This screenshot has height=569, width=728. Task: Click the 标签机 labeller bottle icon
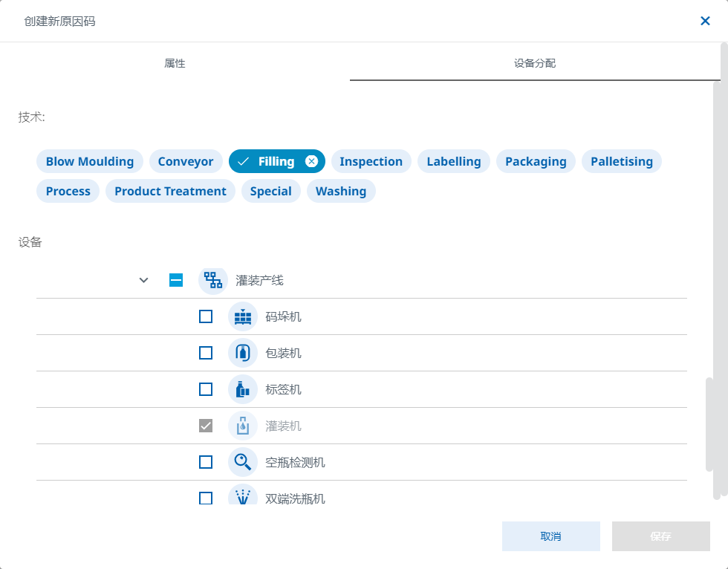click(243, 390)
